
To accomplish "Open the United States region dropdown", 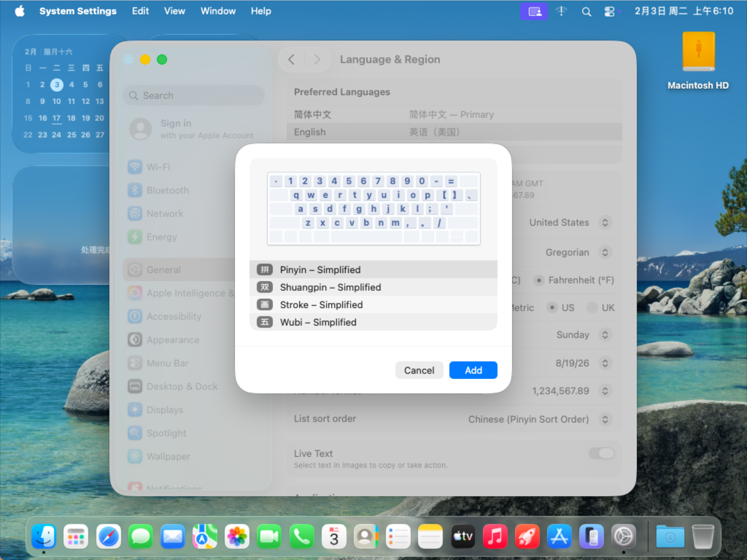I will pos(604,222).
